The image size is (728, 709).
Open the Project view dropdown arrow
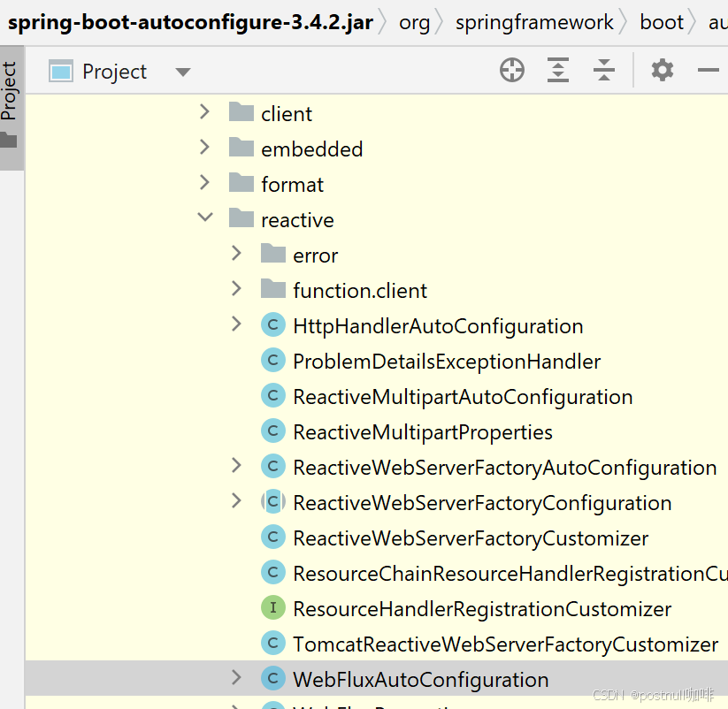(x=182, y=72)
